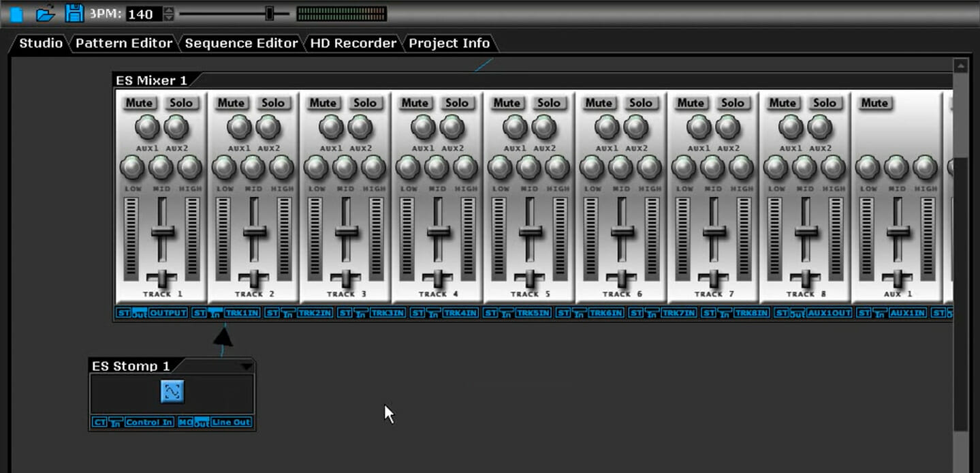Save project with the floppy disk icon
Viewport: 980px width, 473px height.
coord(74,13)
